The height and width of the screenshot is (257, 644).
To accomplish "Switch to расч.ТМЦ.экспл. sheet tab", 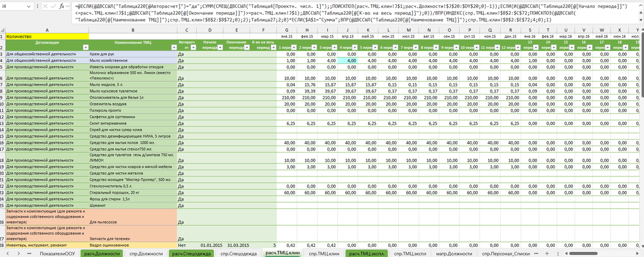I will coord(367,253).
